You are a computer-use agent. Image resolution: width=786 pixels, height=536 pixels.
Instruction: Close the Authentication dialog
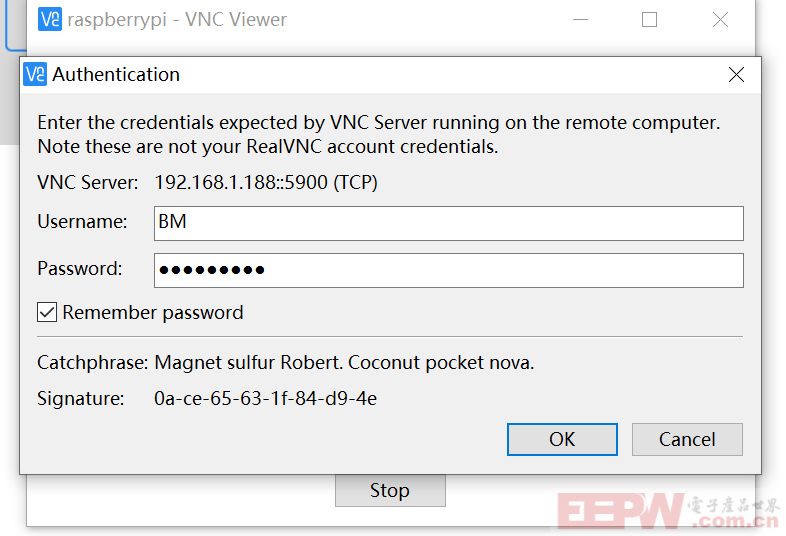pyautogui.click(x=736, y=74)
